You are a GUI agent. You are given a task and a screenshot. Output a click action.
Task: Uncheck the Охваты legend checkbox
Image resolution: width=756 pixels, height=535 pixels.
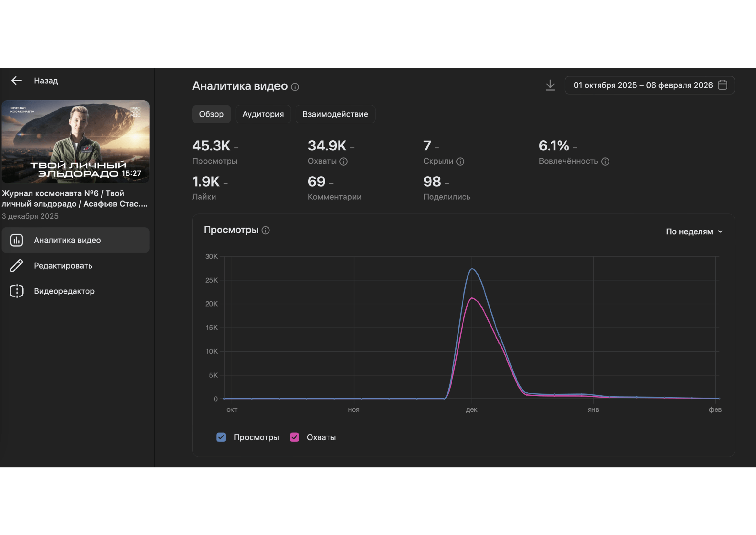point(294,437)
